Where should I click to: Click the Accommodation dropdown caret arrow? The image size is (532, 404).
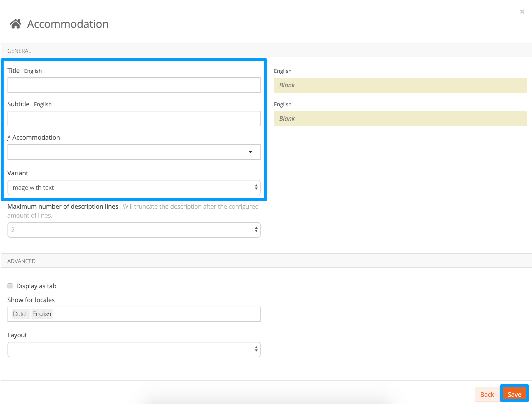coord(250,152)
